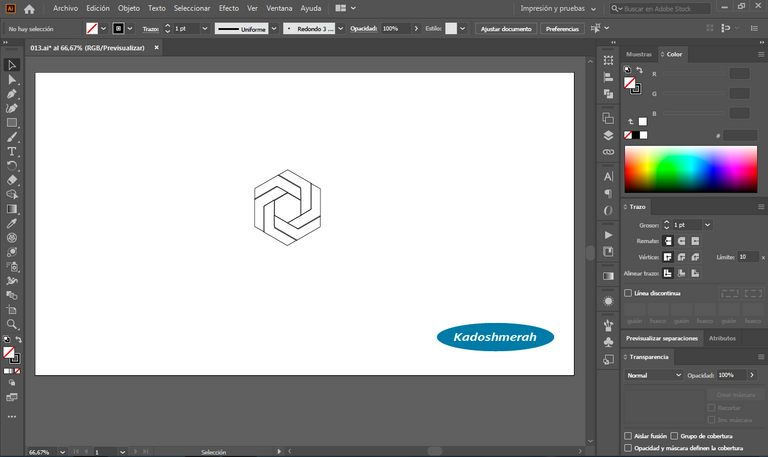Image resolution: width=768 pixels, height=457 pixels.
Task: Select the miter join Vértice option
Action: tap(668, 257)
